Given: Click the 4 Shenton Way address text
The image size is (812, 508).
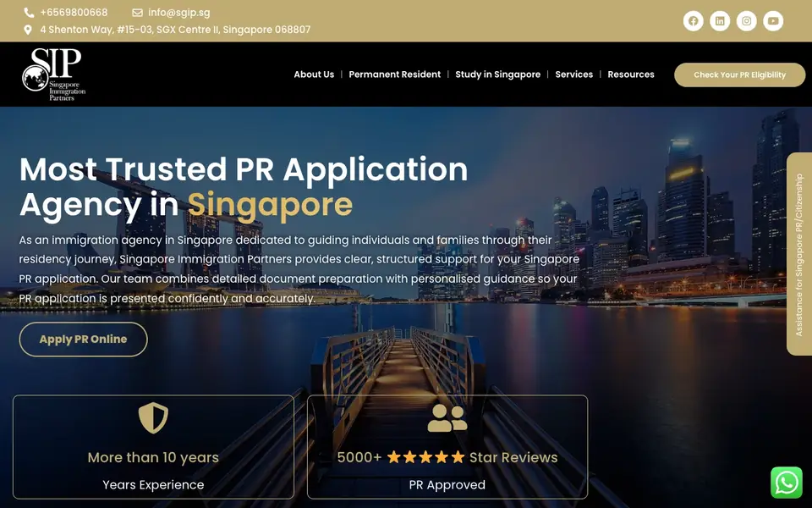Looking at the screenshot, I should click(x=176, y=30).
